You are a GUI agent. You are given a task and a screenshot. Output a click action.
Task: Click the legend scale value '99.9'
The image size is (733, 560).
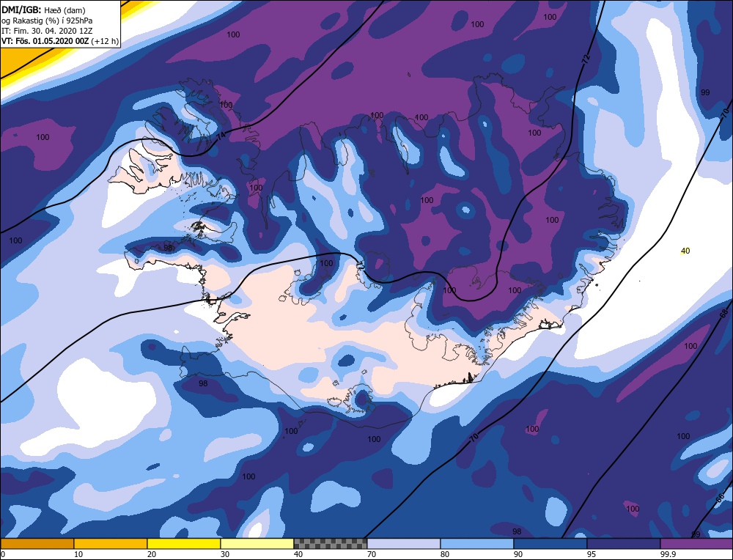click(x=667, y=554)
